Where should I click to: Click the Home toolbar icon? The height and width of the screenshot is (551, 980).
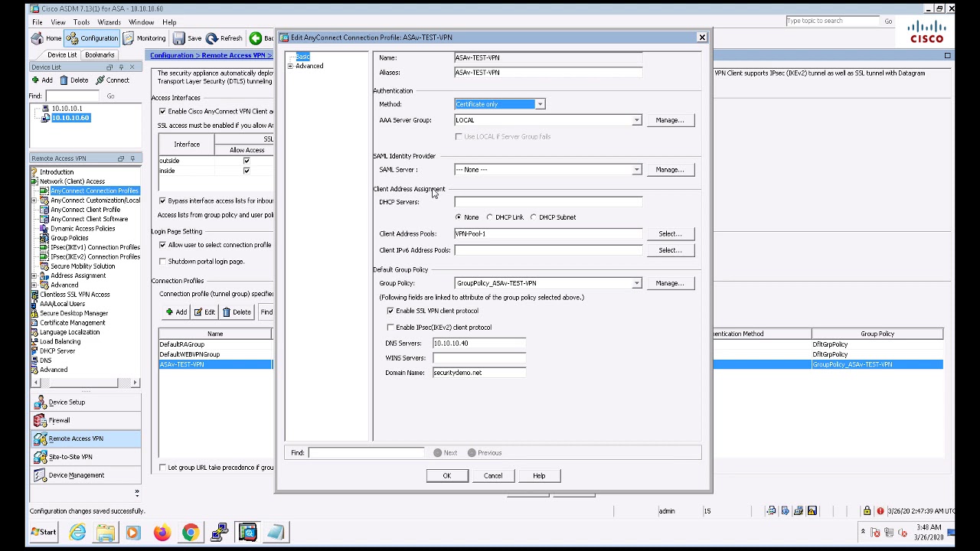pos(38,38)
